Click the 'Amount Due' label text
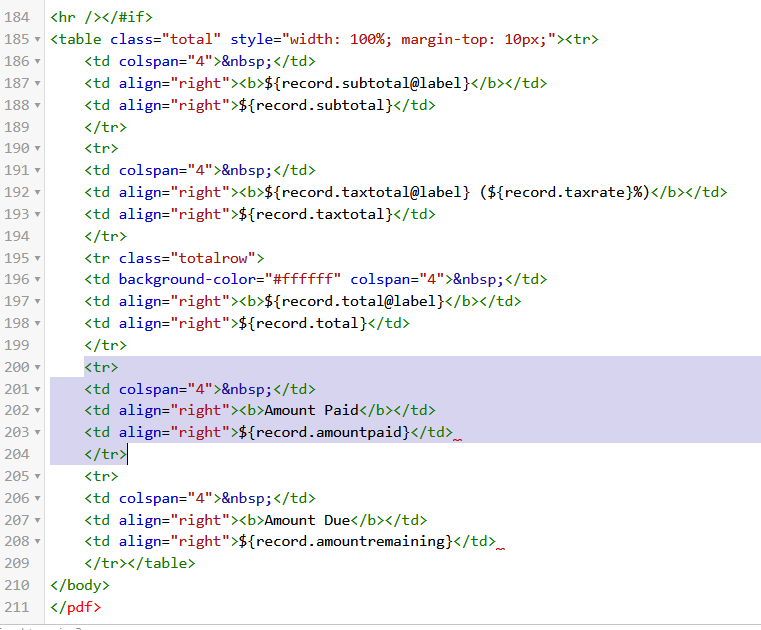 coord(307,520)
